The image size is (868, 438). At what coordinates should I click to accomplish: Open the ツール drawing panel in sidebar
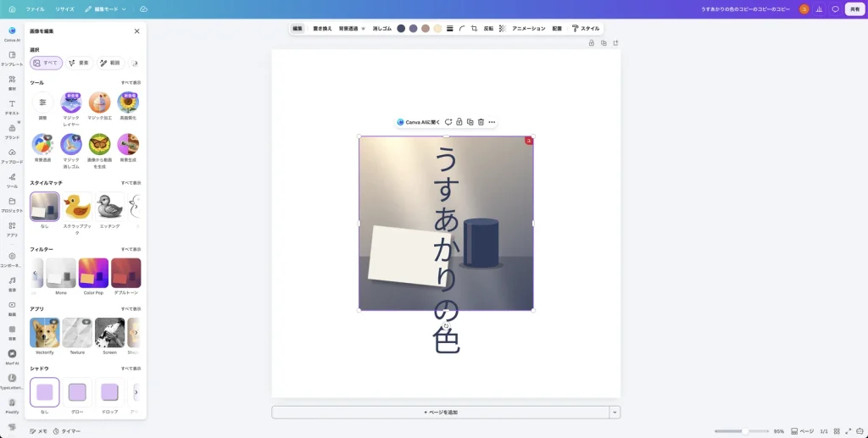click(x=12, y=180)
